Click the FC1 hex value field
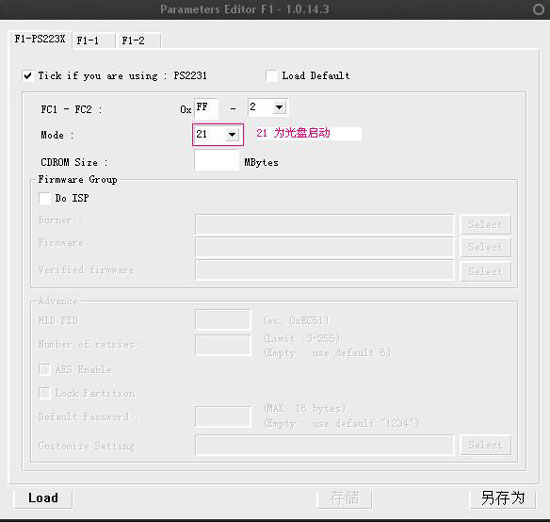 point(206,108)
